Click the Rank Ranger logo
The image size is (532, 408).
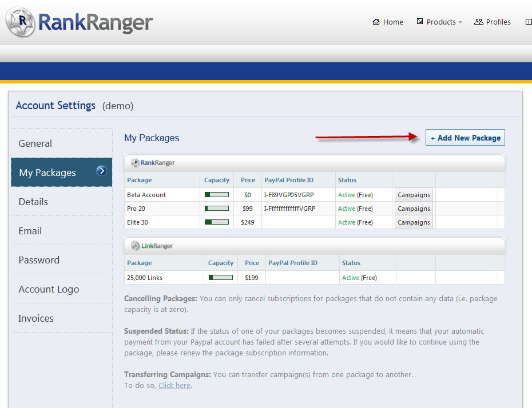[x=80, y=22]
